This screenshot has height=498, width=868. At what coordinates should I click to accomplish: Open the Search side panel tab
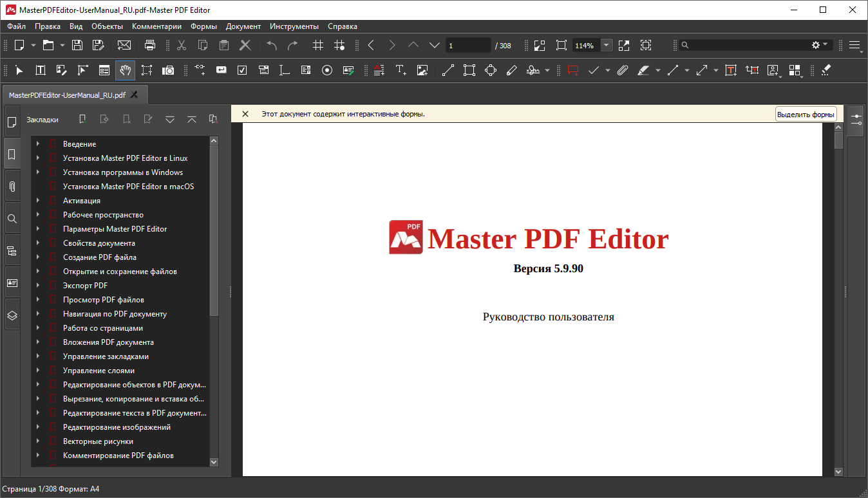point(12,219)
